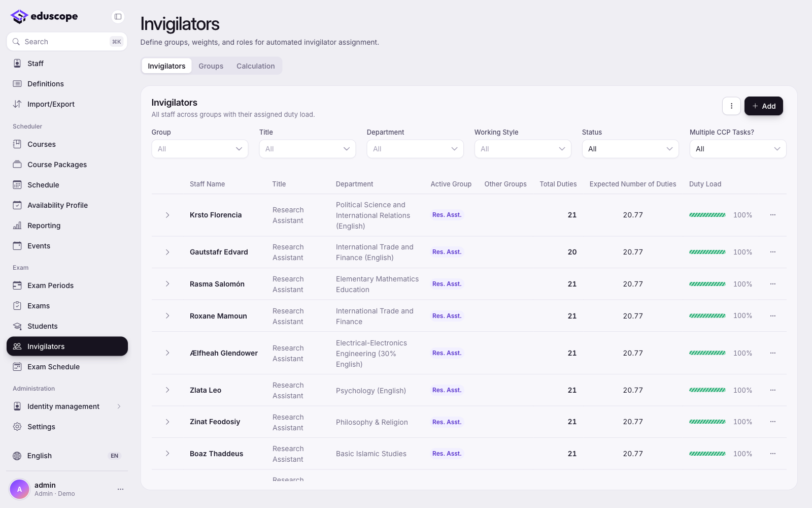Image resolution: width=812 pixels, height=508 pixels.
Task: Expand the Gautstafr Edvard row
Action: click(x=167, y=252)
